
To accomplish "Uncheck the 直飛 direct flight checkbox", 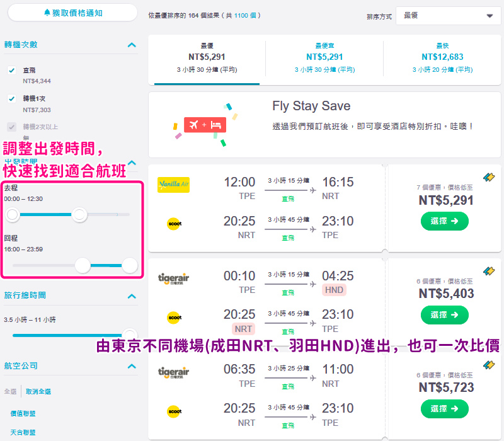I will coord(12,71).
